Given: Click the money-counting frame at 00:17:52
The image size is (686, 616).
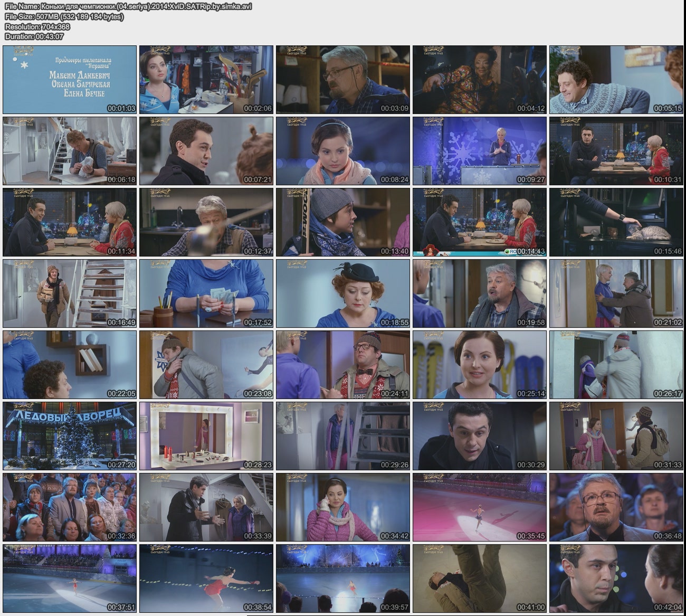Looking at the screenshot, I should coord(206,293).
